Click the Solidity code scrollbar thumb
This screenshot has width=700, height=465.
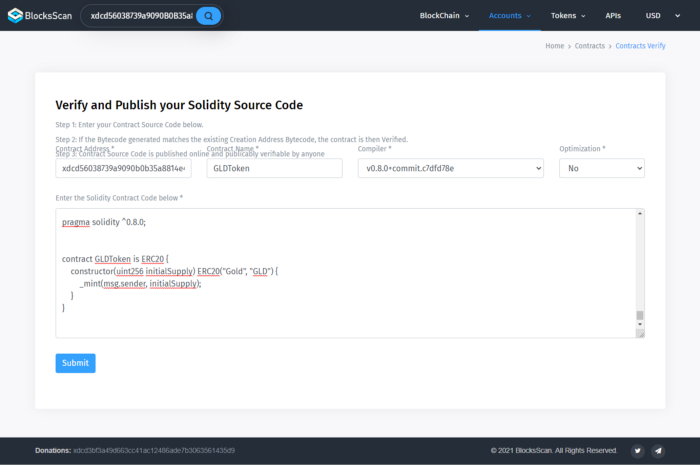(640, 316)
